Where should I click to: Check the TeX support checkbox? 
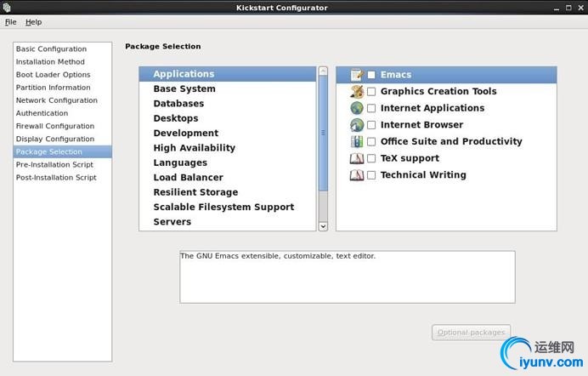click(x=371, y=158)
